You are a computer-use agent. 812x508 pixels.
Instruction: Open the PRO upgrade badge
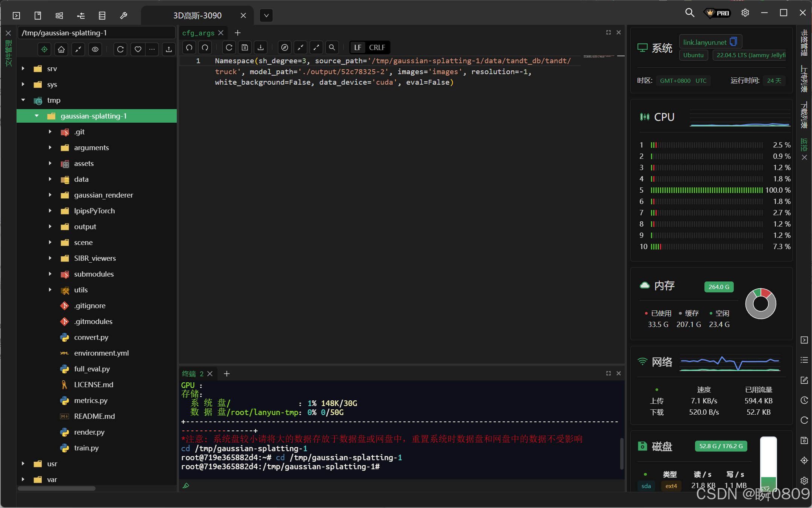point(717,13)
